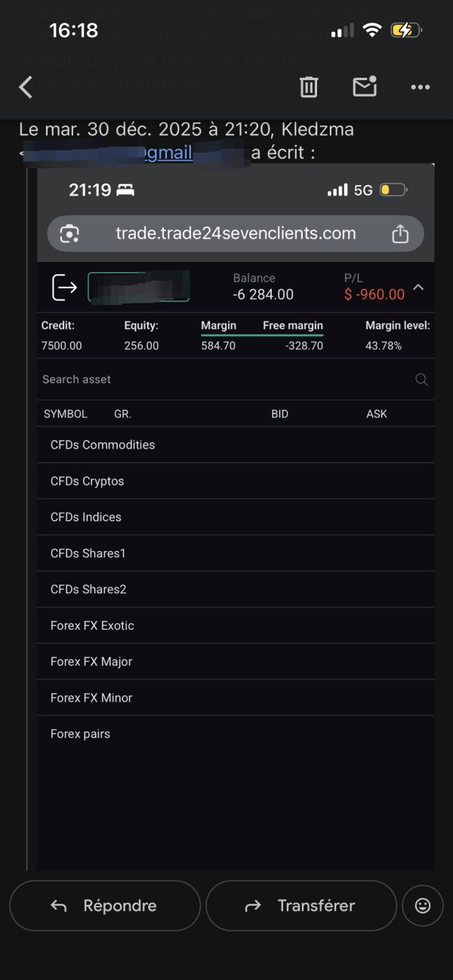The image size is (453, 980).
Task: Expand the Forex FX Major group
Action: (x=91, y=661)
